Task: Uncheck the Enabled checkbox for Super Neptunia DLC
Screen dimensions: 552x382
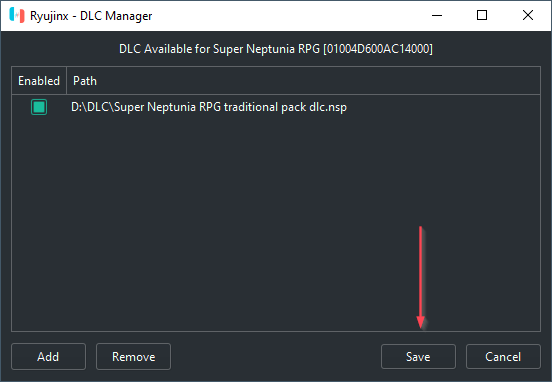Action: coord(39,107)
